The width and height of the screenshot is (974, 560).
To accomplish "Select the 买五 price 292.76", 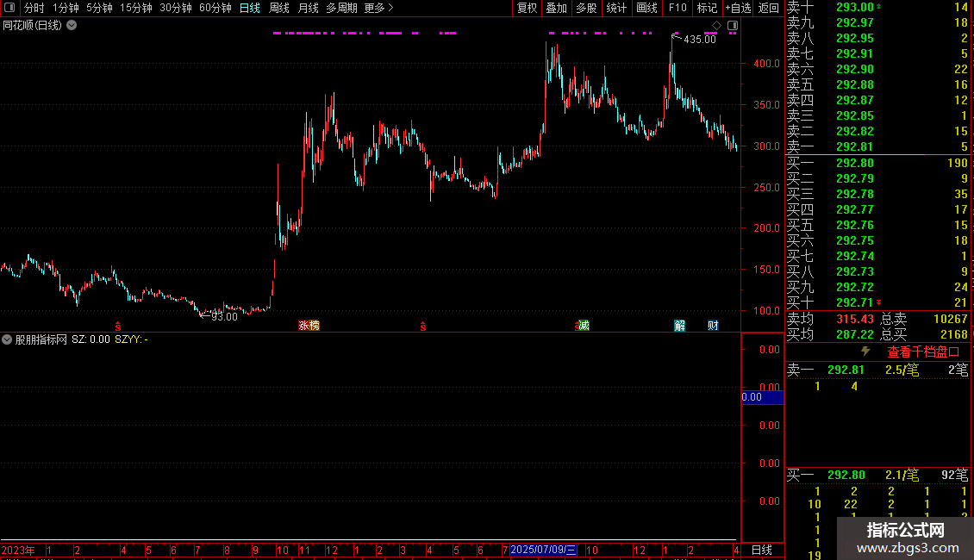I will pyautogui.click(x=855, y=225).
